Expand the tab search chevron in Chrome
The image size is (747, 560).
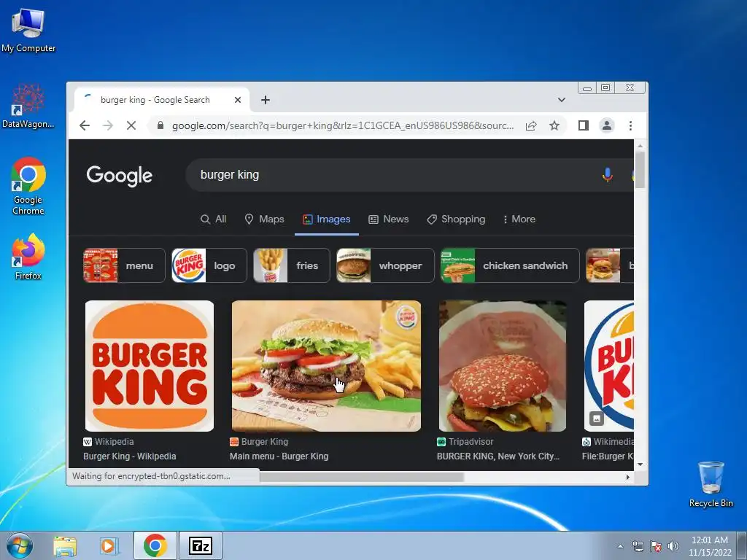coord(562,100)
